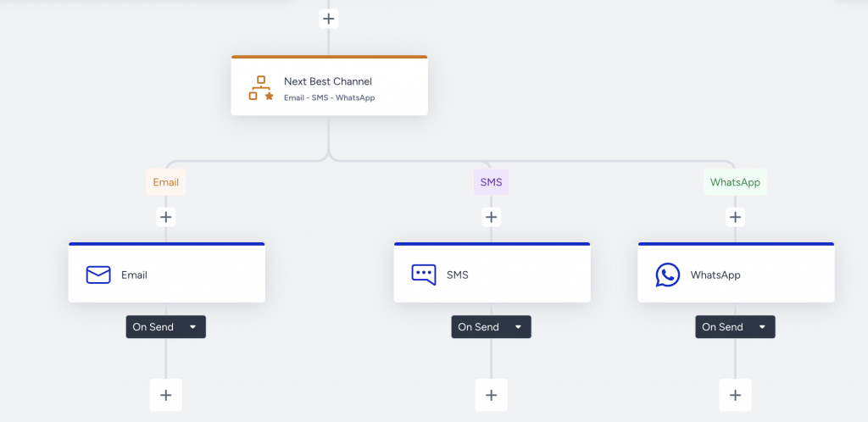Screen dimensions: 868x422
Task: Click the Next Best Channel hierarchy icon
Action: [x=261, y=88]
